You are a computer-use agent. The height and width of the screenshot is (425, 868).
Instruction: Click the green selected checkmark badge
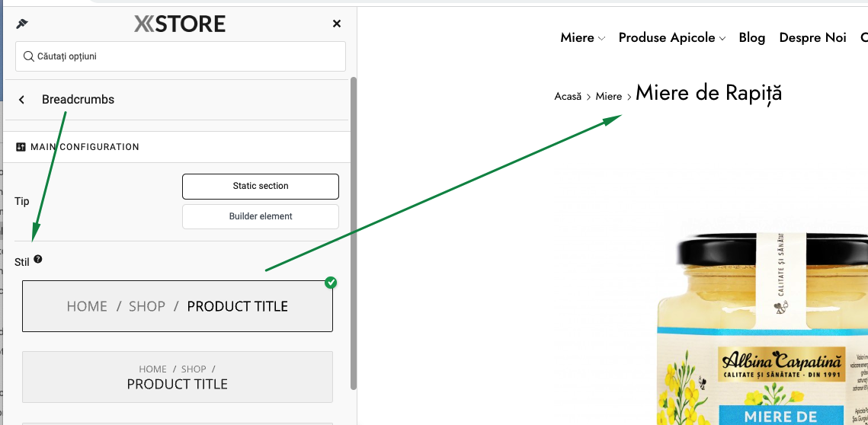point(331,283)
